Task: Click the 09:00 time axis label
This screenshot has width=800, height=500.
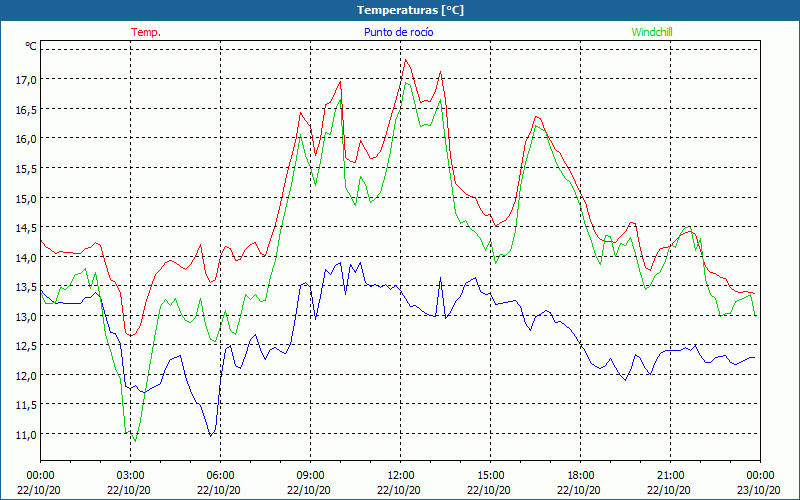Action: (x=311, y=476)
